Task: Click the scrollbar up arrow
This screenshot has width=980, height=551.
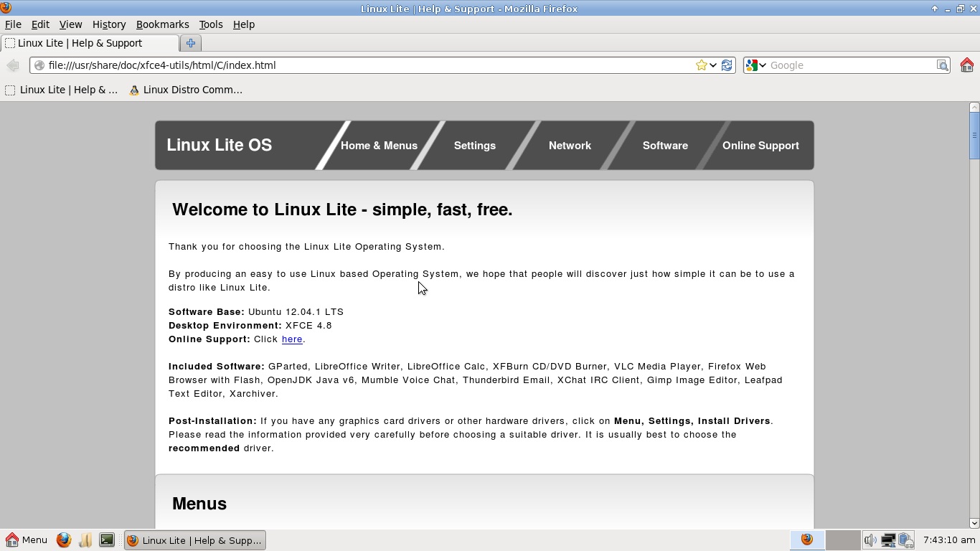Action: coord(974,107)
